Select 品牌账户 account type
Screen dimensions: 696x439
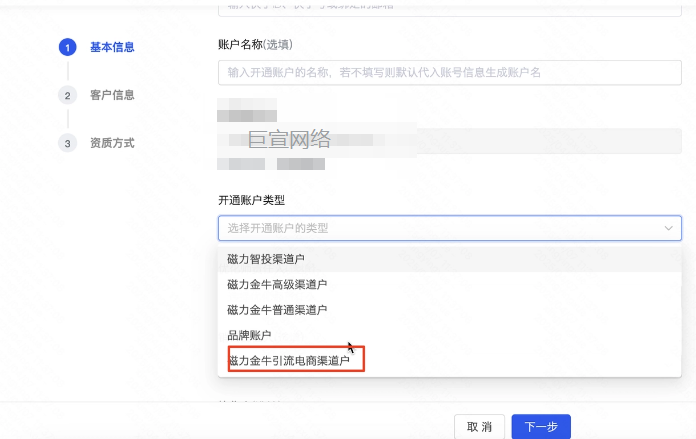[x=449, y=335]
